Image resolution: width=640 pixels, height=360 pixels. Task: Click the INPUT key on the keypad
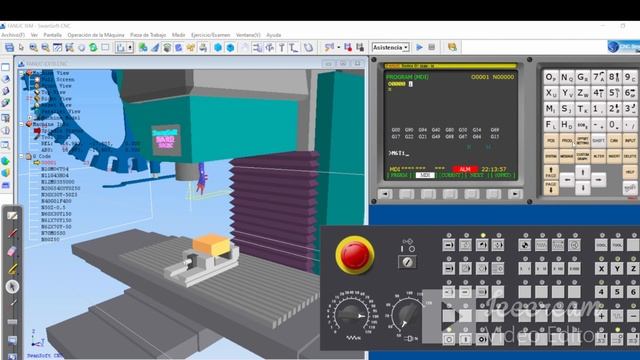[630, 140]
